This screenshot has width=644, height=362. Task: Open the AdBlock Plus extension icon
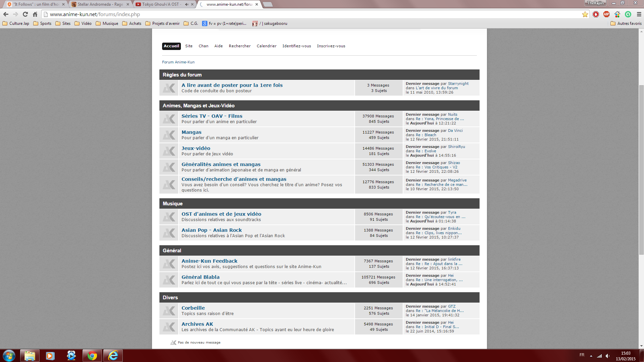606,14
